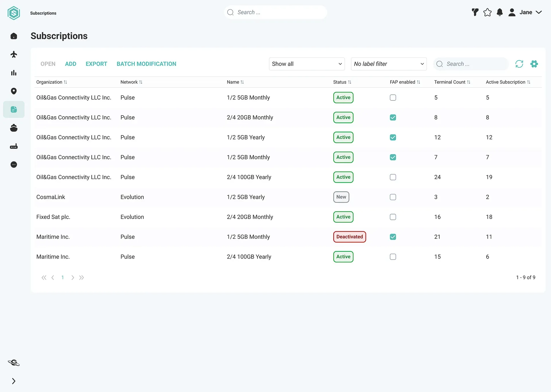Screen dimensions: 551x392
Task: Enable FAP for first 1/2 5GB Monthly row
Action: (393, 98)
